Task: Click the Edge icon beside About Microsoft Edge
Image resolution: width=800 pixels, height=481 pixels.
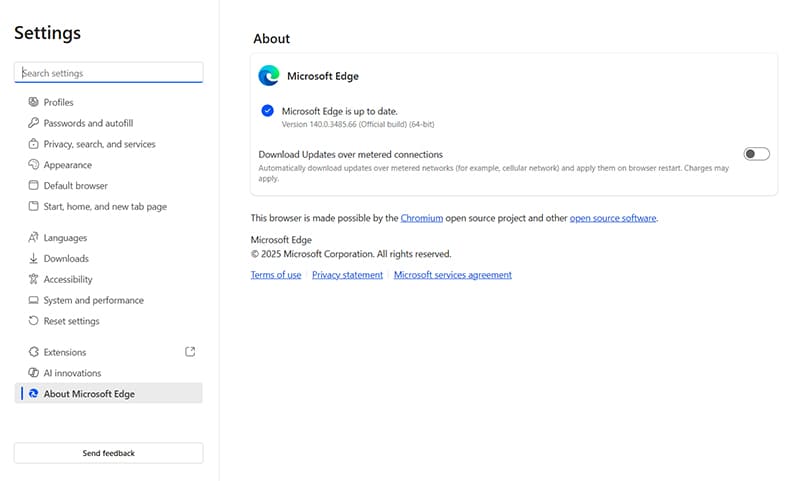Action: tap(33, 394)
